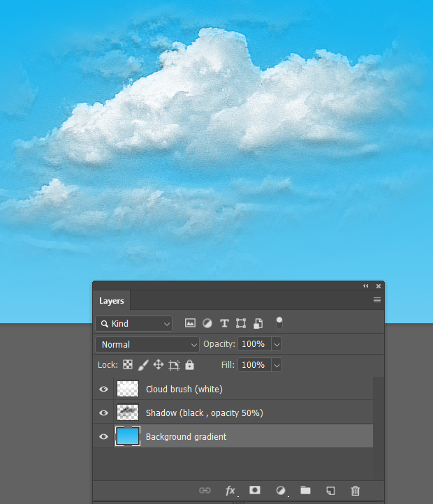This screenshot has height=504, width=433.
Task: Create a new layer
Action: point(330,491)
